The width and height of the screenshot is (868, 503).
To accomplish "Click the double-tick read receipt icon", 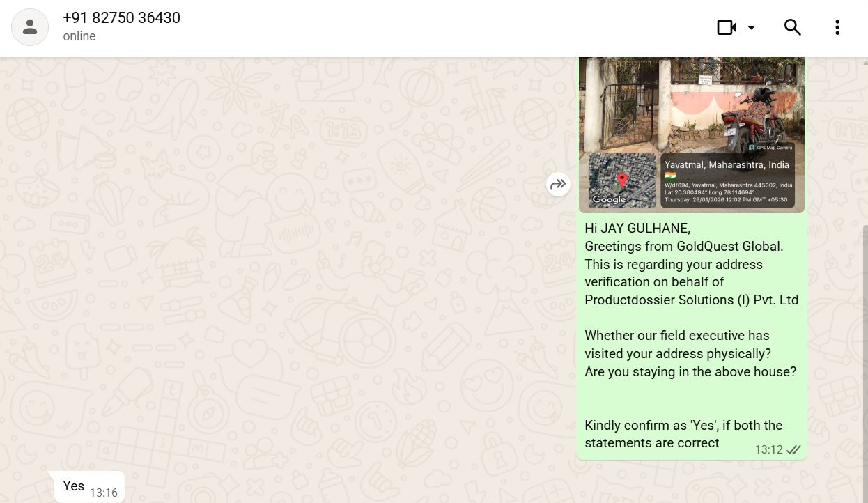I will [x=793, y=450].
